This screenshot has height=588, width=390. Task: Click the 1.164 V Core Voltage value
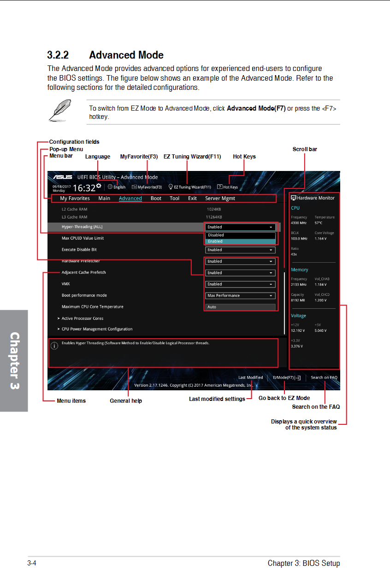tap(321, 239)
